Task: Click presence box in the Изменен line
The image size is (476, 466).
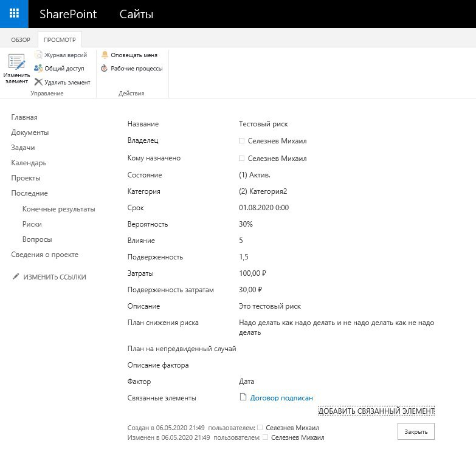Action: pos(265,437)
